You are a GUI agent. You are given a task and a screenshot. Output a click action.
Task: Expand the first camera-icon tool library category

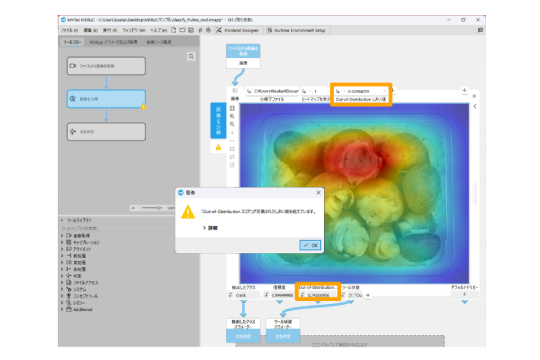pyautogui.click(x=75, y=236)
